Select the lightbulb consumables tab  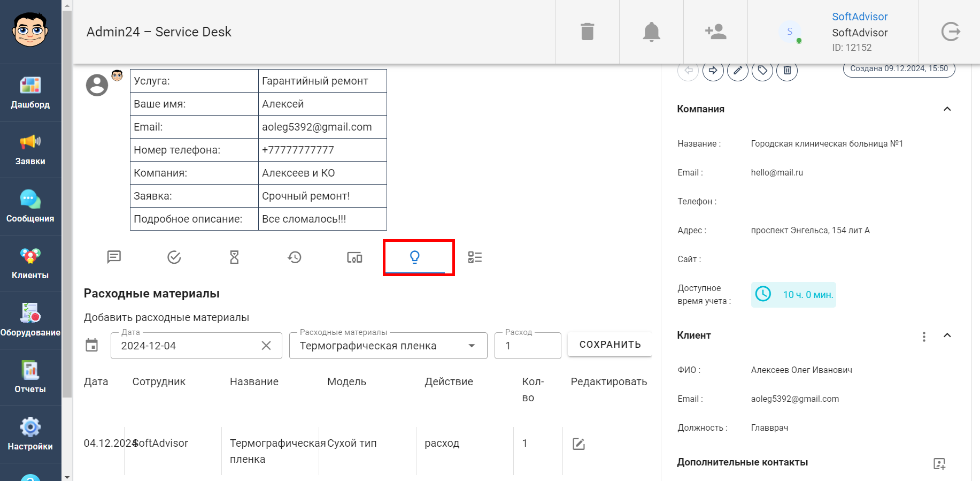pyautogui.click(x=415, y=257)
